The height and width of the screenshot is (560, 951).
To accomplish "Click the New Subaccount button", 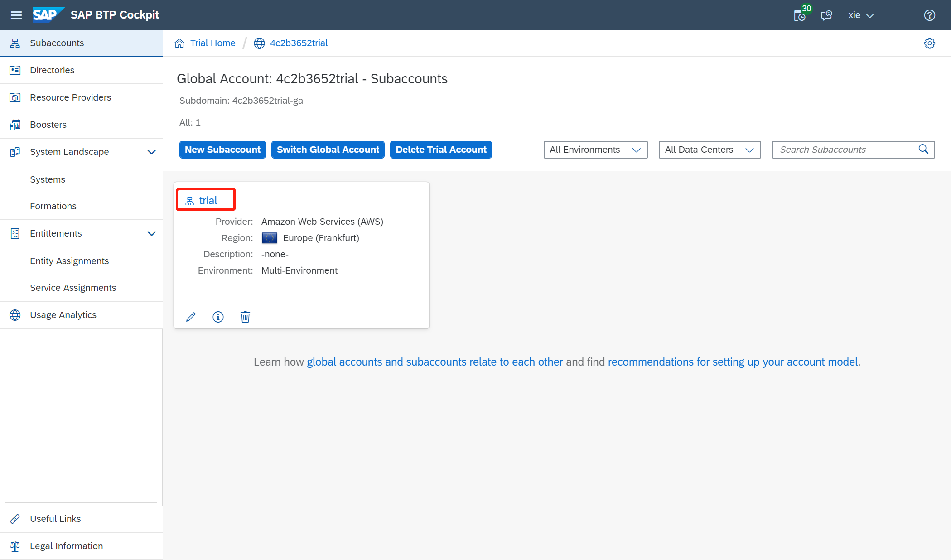I will tap(222, 150).
